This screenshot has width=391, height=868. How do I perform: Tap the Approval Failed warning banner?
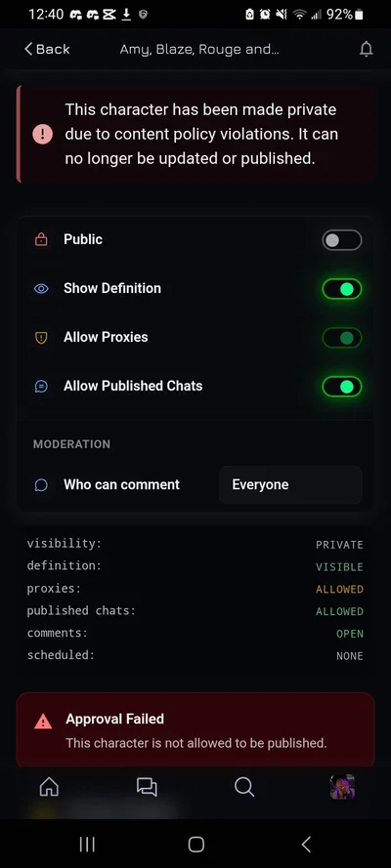click(195, 729)
